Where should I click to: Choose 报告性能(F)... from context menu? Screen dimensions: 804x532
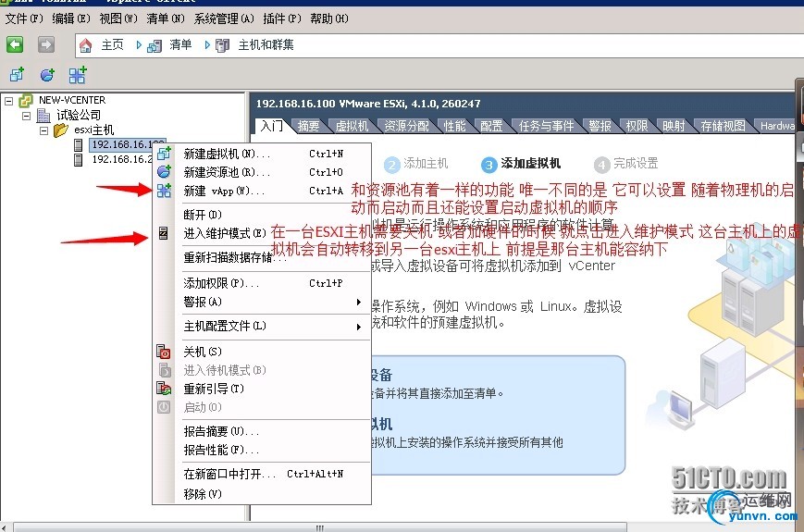262,450
